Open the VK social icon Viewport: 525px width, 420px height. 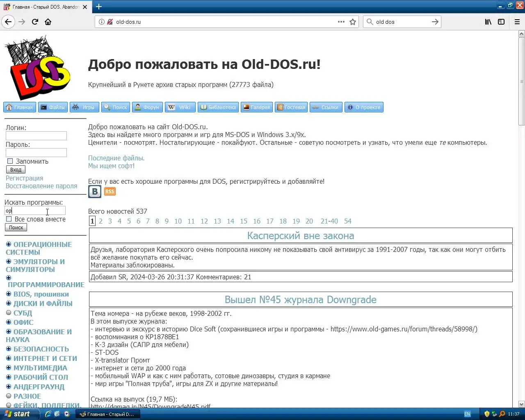95,191
